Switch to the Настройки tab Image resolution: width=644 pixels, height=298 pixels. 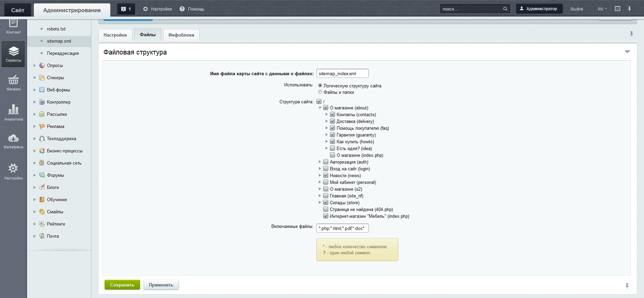pos(115,35)
